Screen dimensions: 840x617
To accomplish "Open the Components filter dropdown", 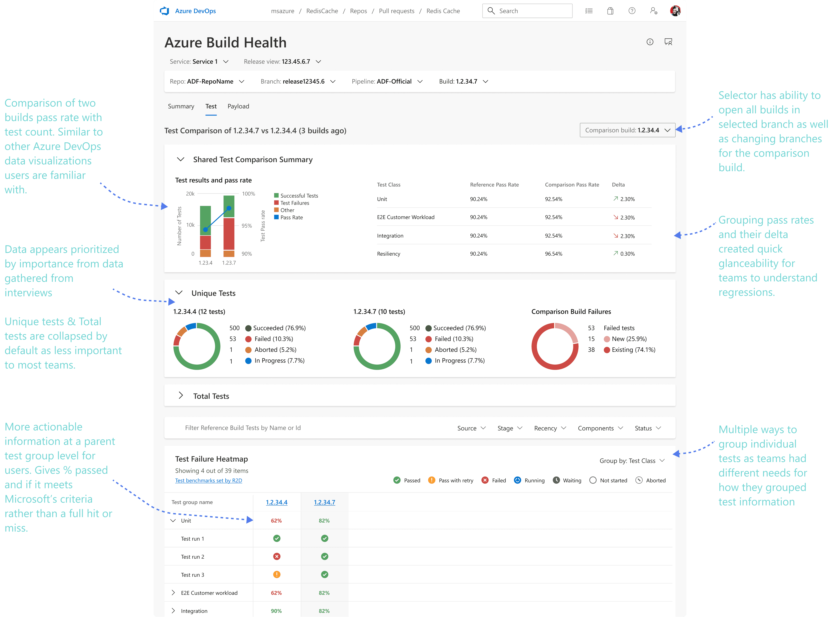I will [x=600, y=428].
